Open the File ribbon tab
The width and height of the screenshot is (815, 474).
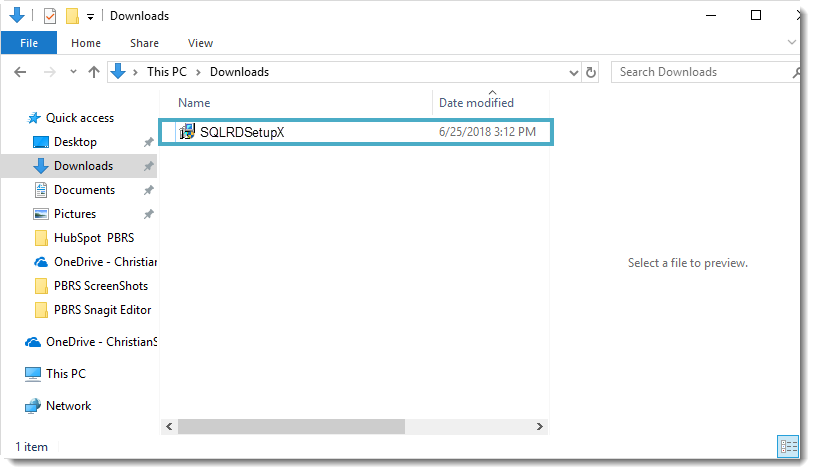(29, 43)
